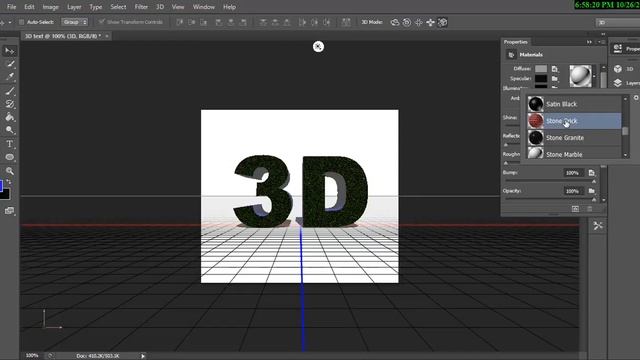The width and height of the screenshot is (640, 360).
Task: Open the Bump texture folder icon
Action: click(x=591, y=173)
